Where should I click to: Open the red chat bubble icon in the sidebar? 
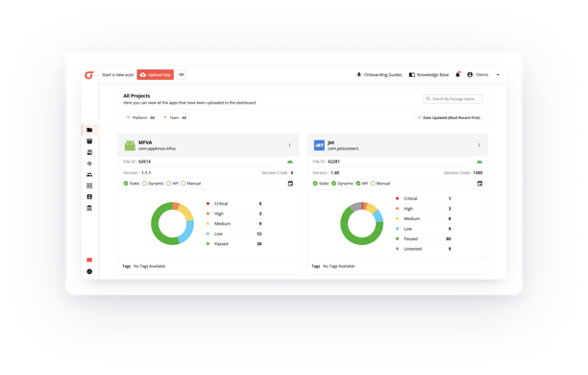point(89,261)
